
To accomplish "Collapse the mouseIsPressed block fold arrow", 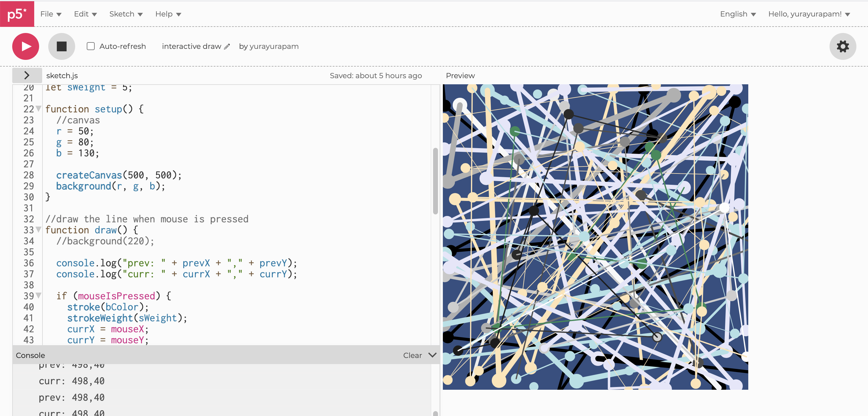I will coord(38,296).
